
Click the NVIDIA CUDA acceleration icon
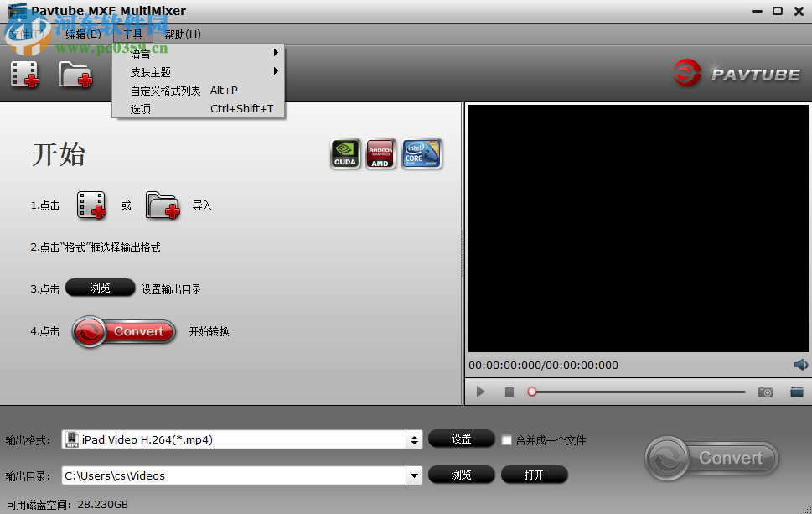pos(344,153)
